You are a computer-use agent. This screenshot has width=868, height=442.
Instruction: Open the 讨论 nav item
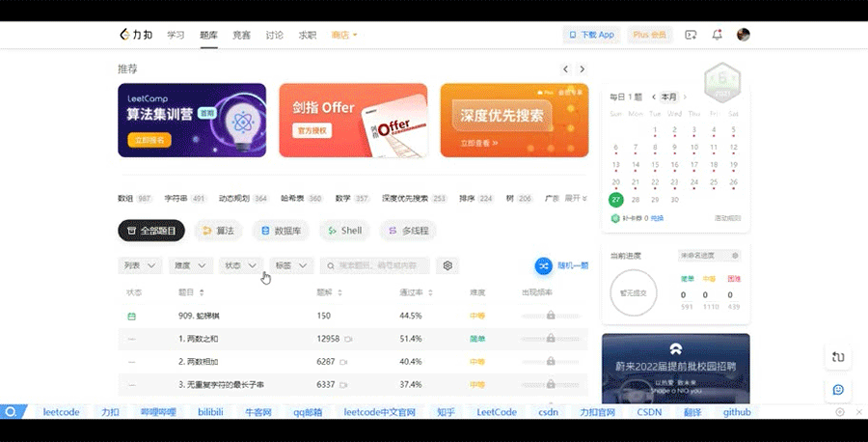(x=275, y=35)
